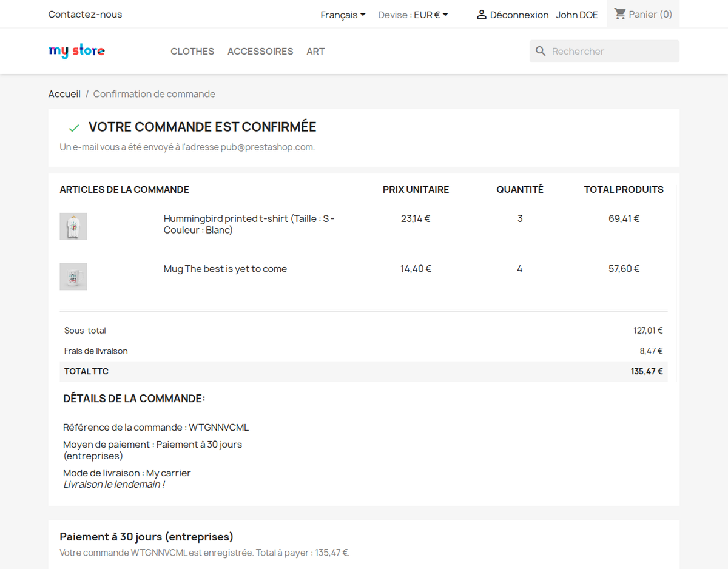
Task: Click the Mug The best is yet to come name
Action: pos(225,269)
